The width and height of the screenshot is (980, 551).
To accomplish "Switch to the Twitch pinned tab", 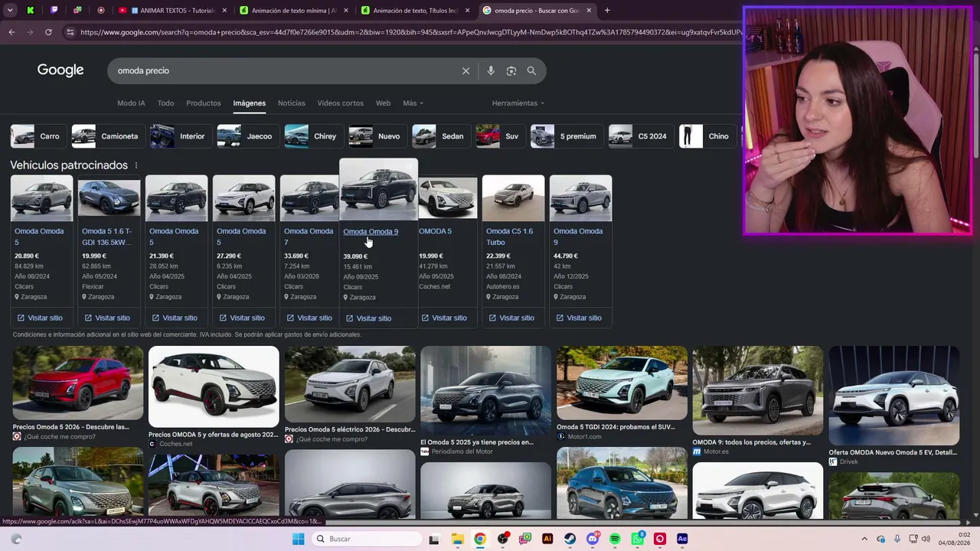I will (54, 11).
